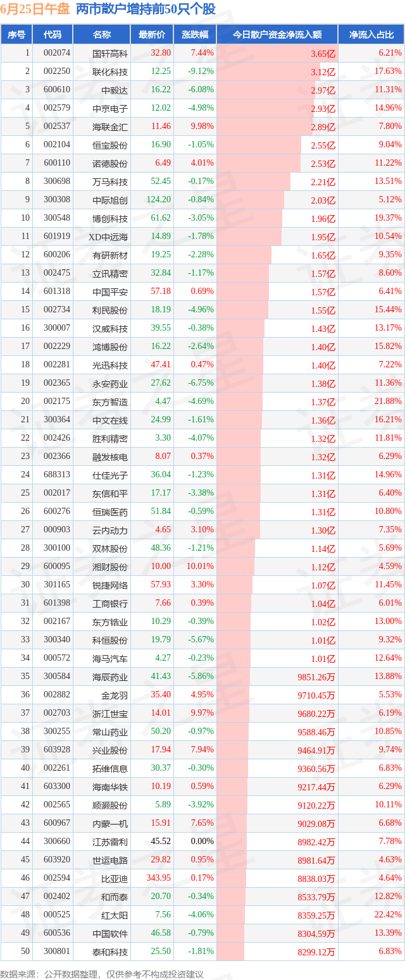The width and height of the screenshot is (405, 980).
Task: Select stock name 中国平安
Action: (110, 292)
